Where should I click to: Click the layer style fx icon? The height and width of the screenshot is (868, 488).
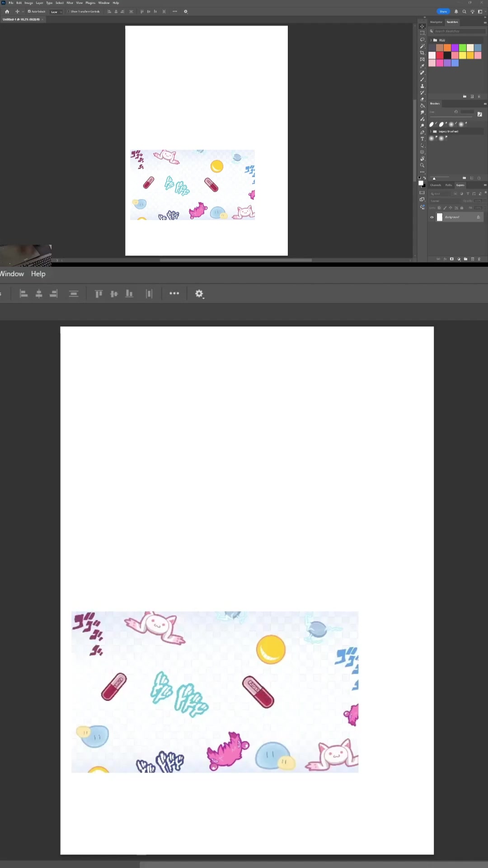pyautogui.click(x=445, y=259)
